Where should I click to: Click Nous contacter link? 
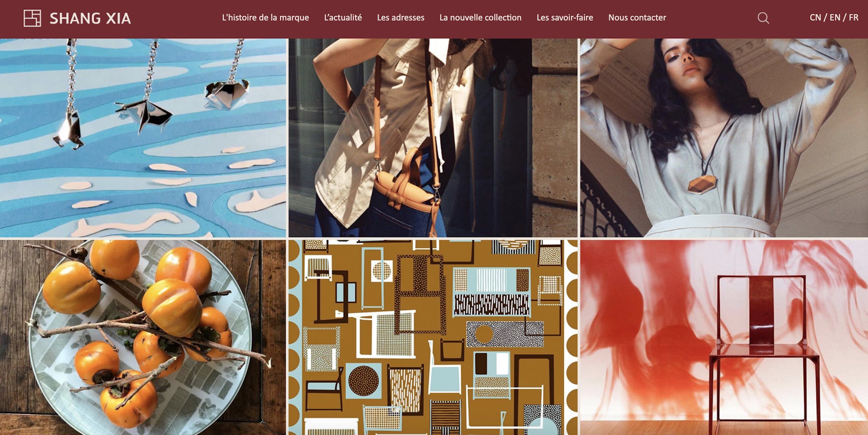coord(637,18)
